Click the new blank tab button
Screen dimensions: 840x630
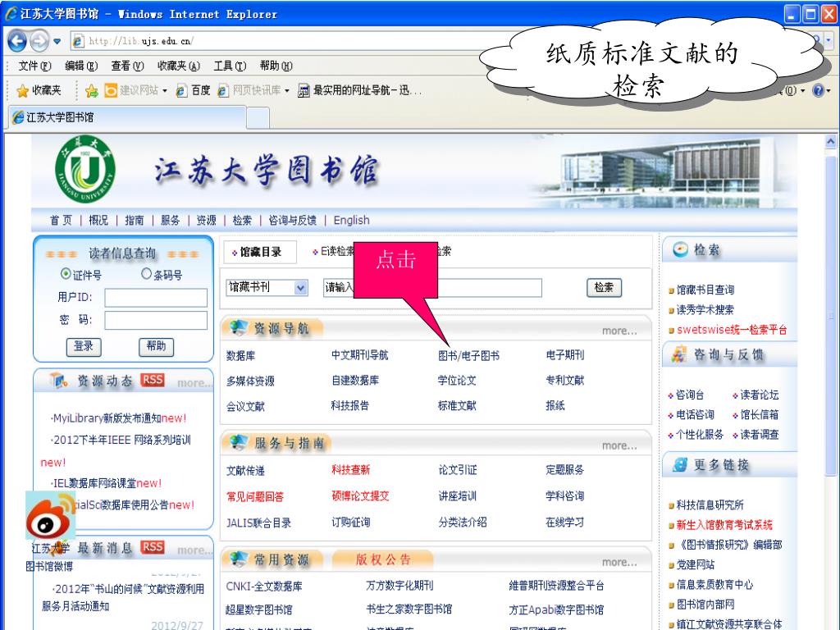click(258, 118)
